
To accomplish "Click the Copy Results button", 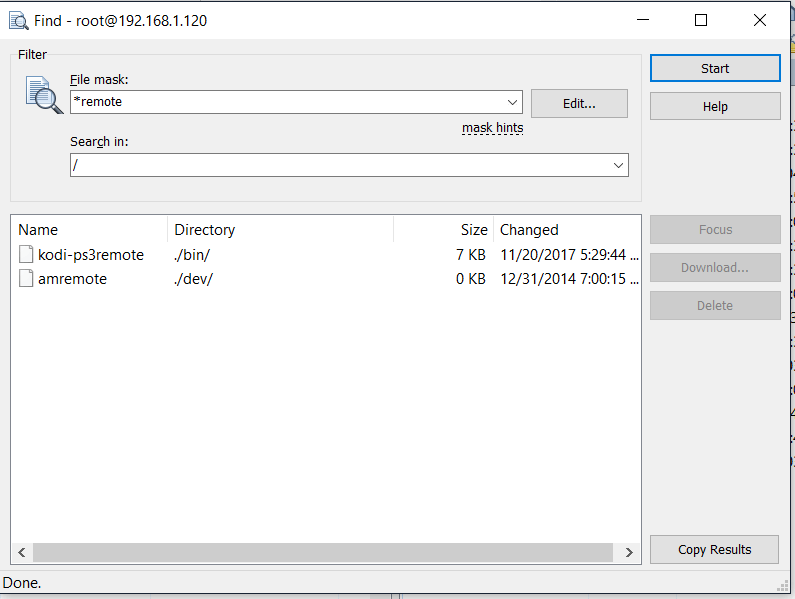I will coord(714,549).
